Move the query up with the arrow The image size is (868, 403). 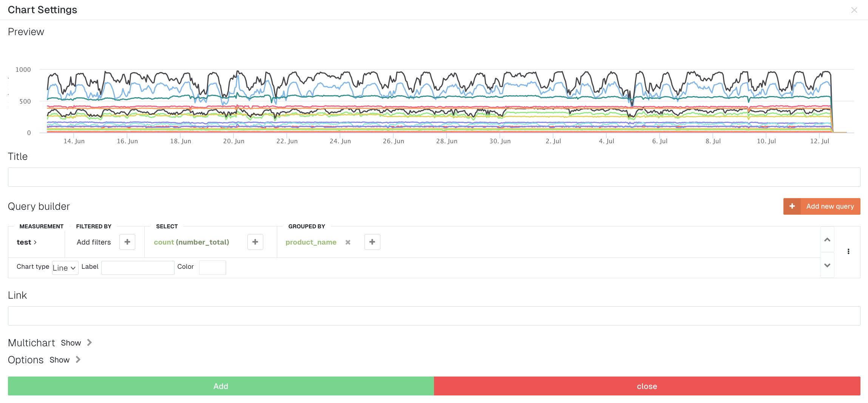point(827,240)
